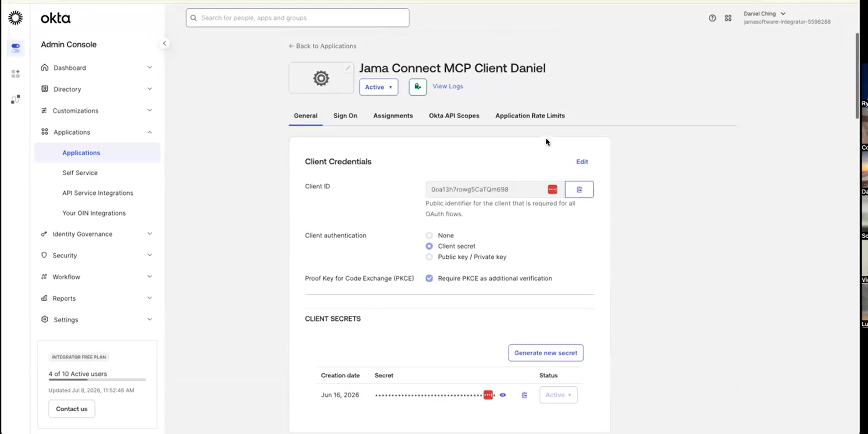This screenshot has width=868, height=434.
Task: Expand the Security menu section
Action: tap(150, 255)
